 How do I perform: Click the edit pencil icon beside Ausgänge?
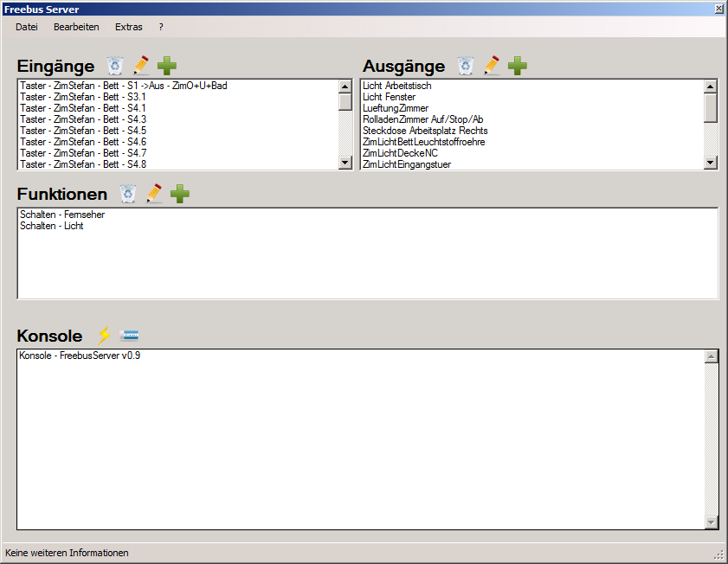pos(492,66)
